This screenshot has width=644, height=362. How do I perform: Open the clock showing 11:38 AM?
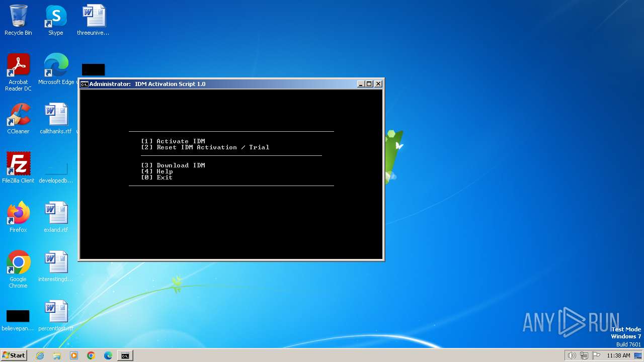(x=618, y=355)
